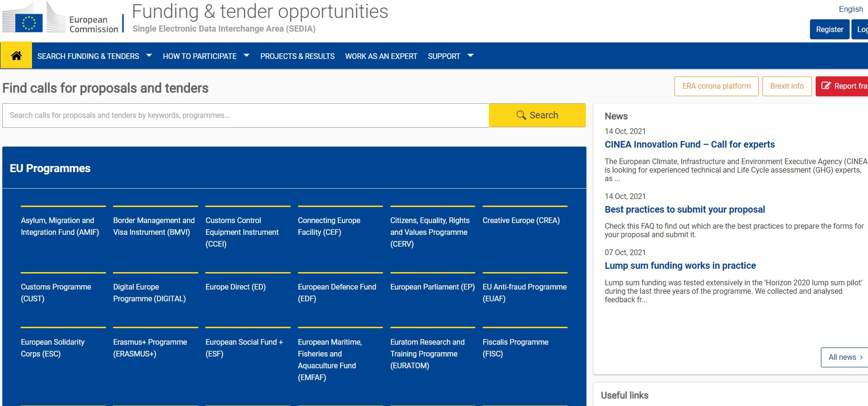Open Customs Programme (CUST)
This screenshot has height=406, width=868.
point(56,293)
